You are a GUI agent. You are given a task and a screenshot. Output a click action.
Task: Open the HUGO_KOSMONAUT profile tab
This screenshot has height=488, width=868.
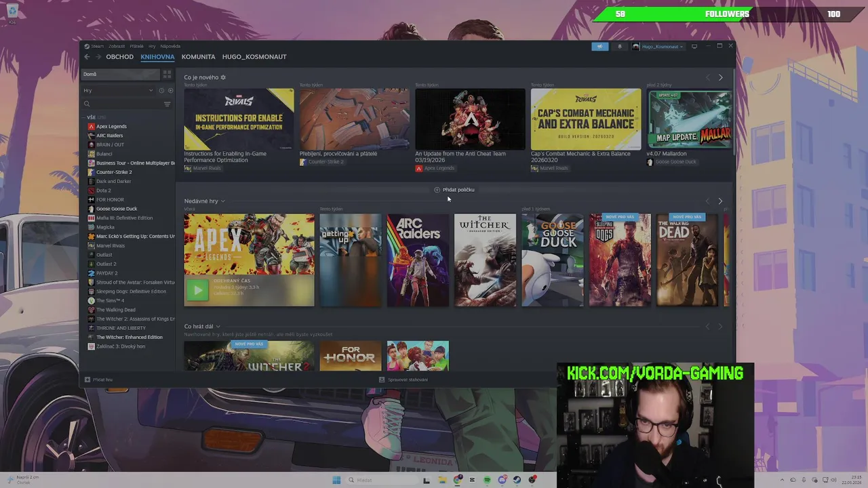[x=254, y=57]
